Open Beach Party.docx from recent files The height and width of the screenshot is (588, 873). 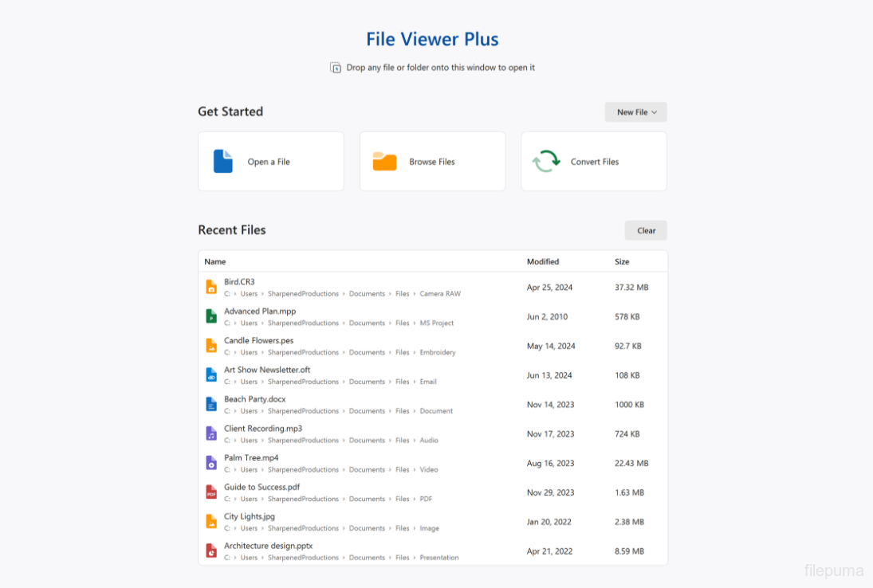click(x=254, y=399)
